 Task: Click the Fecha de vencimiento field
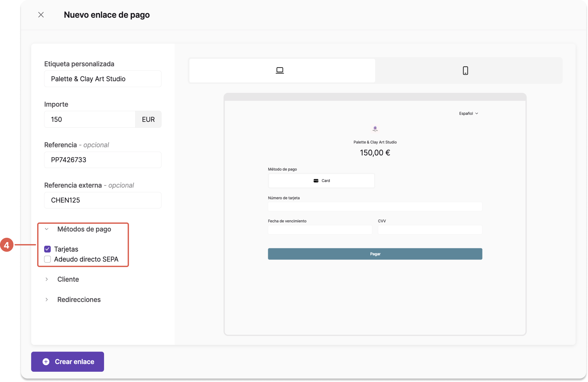point(320,230)
